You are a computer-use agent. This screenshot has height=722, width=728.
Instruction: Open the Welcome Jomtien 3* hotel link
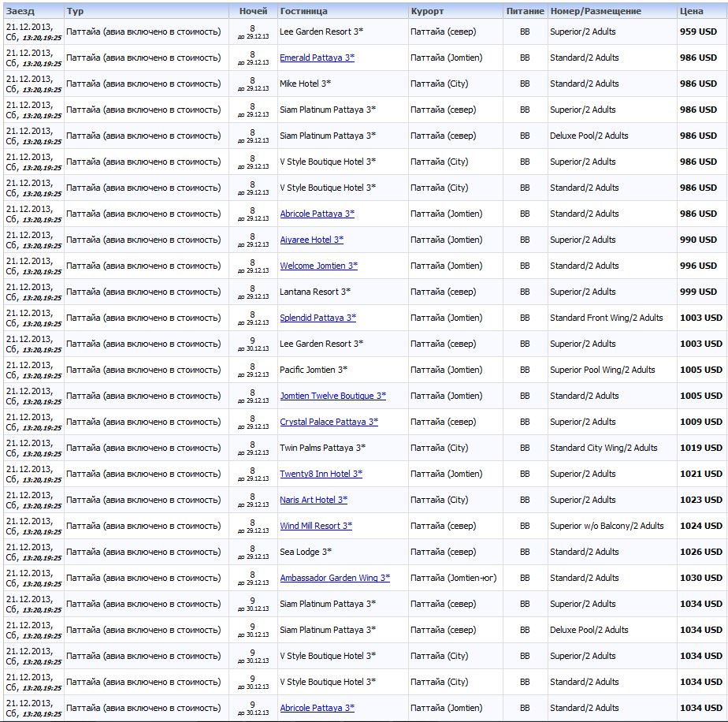click(x=318, y=266)
